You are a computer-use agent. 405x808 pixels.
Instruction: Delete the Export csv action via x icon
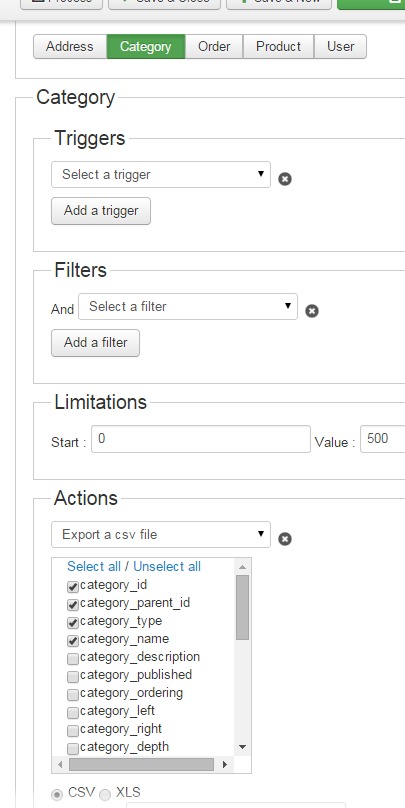(285, 539)
